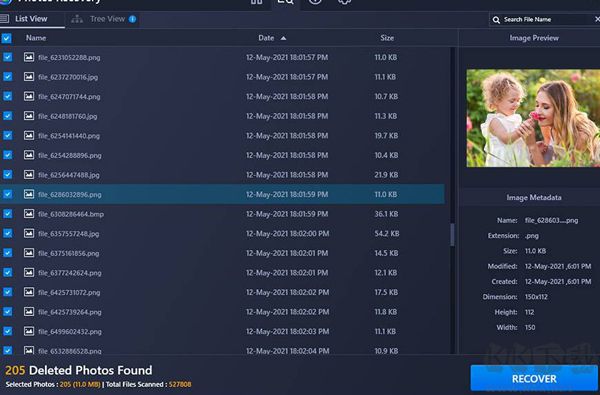This screenshot has width=600, height=395.
Task: Click the List View lines icon
Action: 5,19
